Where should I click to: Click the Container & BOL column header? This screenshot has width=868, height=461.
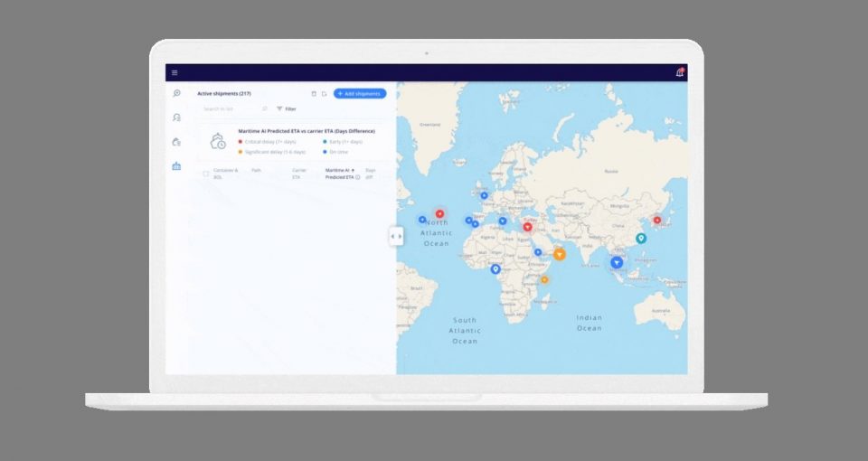224,174
